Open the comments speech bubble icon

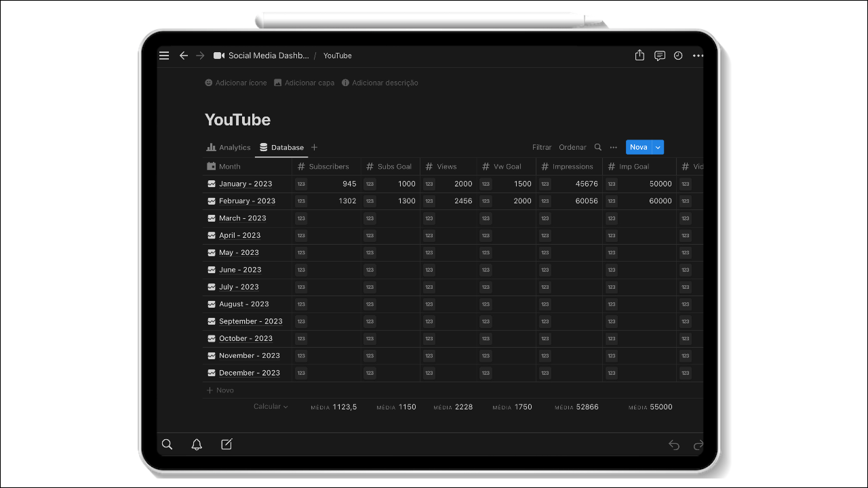[x=659, y=56]
